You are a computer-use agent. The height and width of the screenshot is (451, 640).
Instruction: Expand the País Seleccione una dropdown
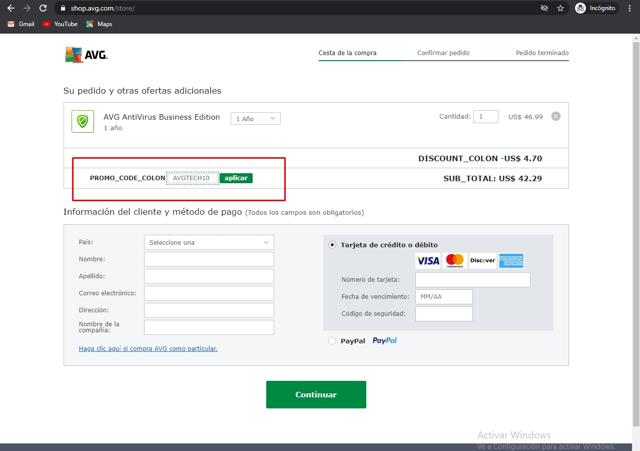[x=209, y=242]
